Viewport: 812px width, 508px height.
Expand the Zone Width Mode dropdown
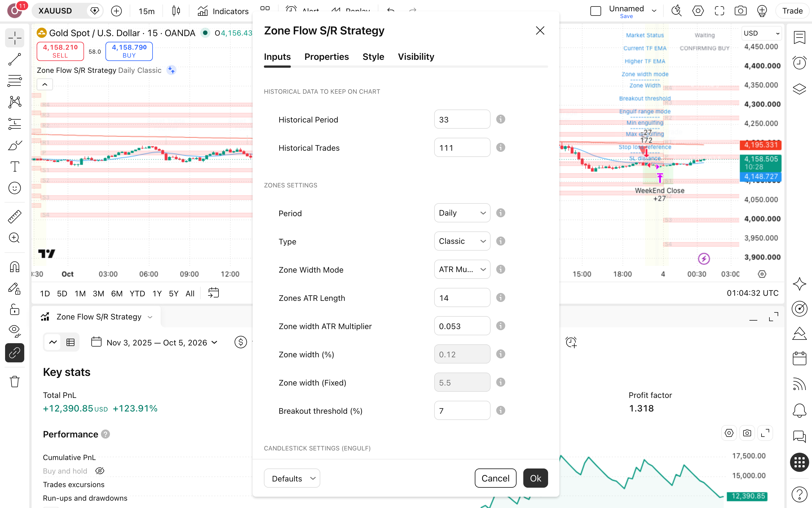[x=462, y=270]
